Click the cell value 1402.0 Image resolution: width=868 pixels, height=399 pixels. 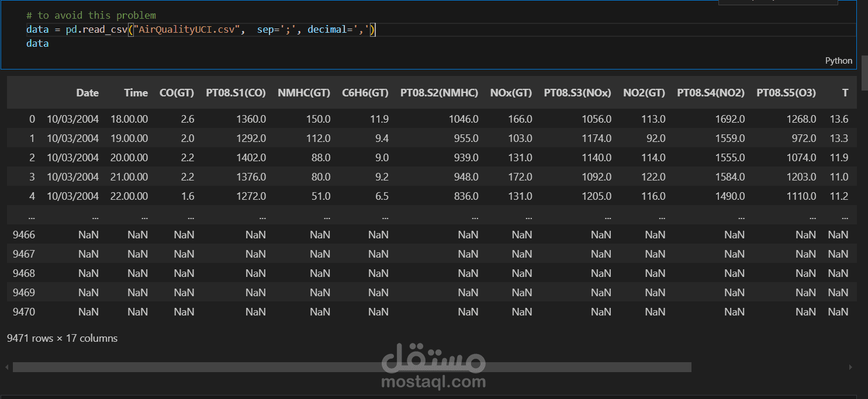251,158
